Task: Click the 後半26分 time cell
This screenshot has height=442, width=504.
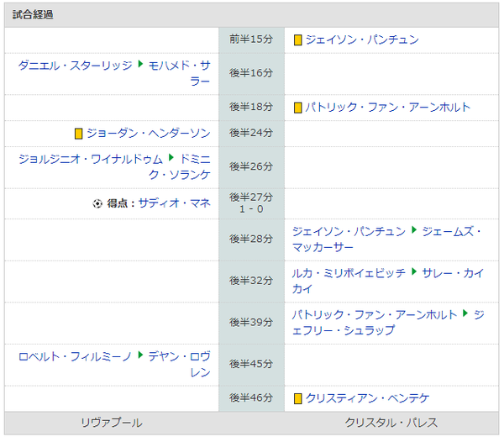Action: coord(251,167)
